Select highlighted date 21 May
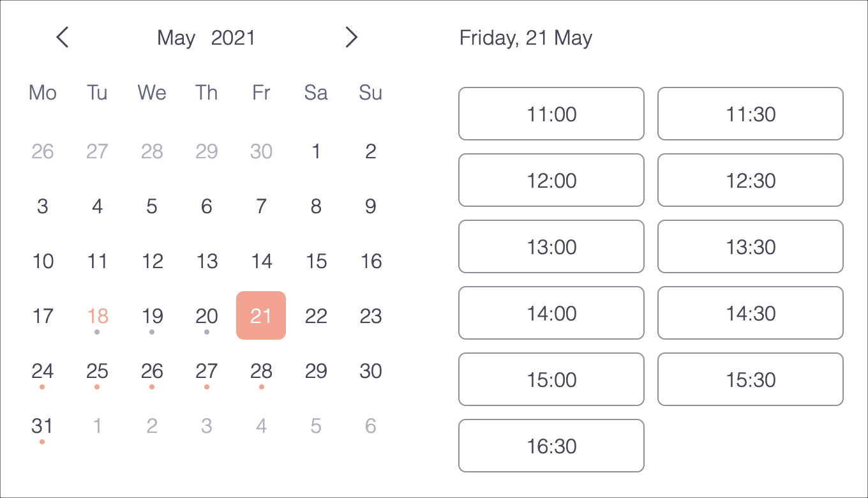This screenshot has width=868, height=498. 261,315
